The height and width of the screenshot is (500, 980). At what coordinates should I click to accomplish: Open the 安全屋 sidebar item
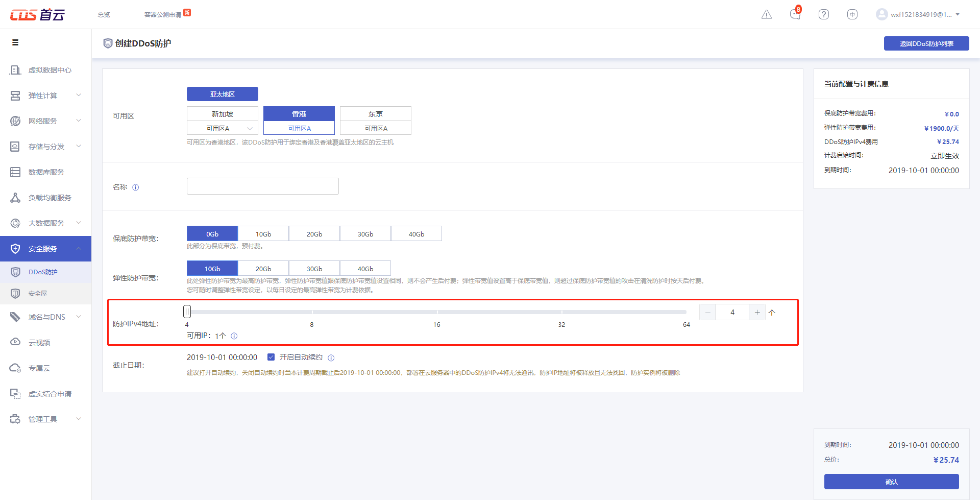(38, 294)
